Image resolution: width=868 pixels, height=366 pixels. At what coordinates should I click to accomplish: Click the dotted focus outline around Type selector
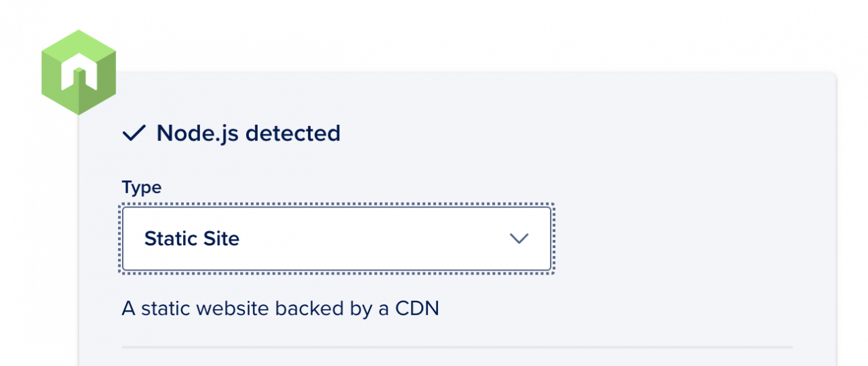[x=336, y=205]
